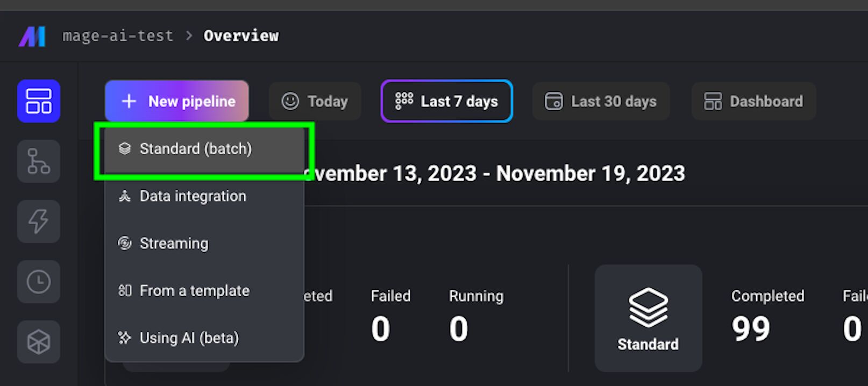Expand the New pipeline dropdown button
868x386 pixels.
(x=177, y=101)
